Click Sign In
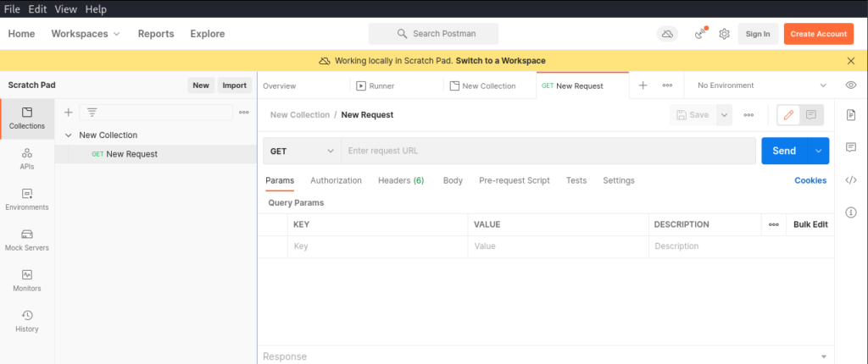This screenshot has width=868, height=364. [758, 34]
